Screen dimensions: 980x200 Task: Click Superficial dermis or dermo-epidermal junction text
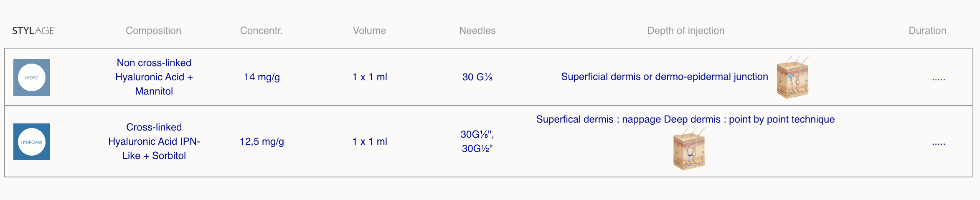point(665,77)
